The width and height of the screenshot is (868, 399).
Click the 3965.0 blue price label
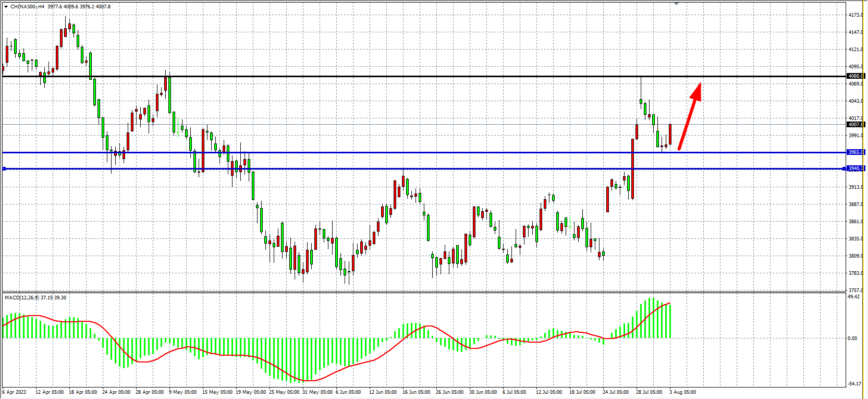click(855, 152)
